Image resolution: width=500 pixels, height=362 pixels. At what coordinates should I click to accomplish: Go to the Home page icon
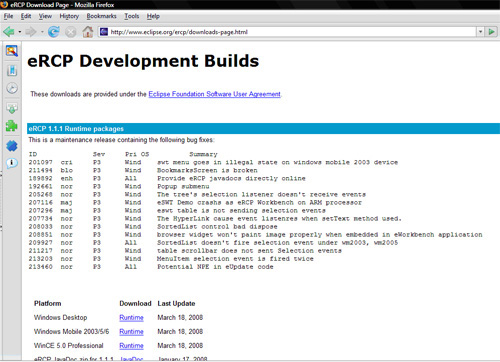point(88,32)
